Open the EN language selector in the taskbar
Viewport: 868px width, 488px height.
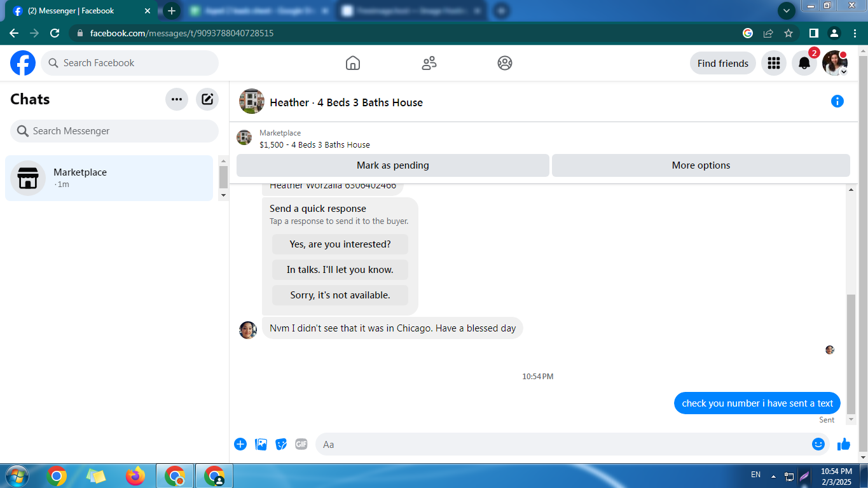pyautogui.click(x=755, y=475)
